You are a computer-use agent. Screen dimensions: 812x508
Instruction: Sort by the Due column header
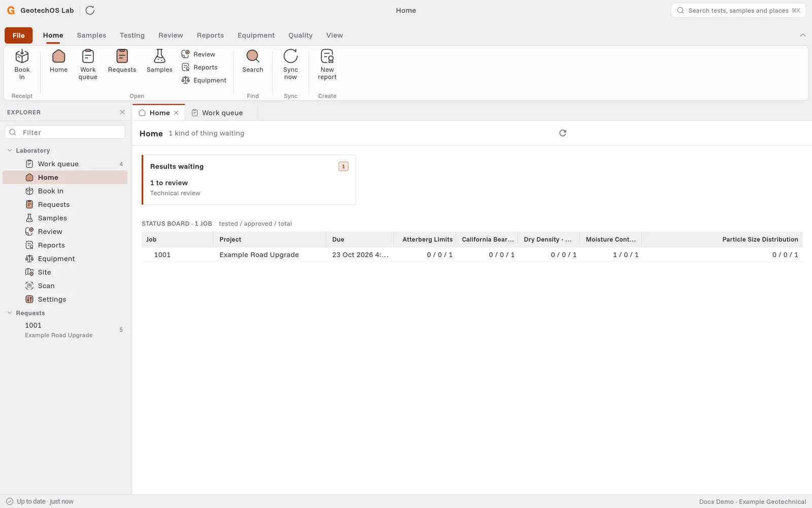tap(359, 239)
